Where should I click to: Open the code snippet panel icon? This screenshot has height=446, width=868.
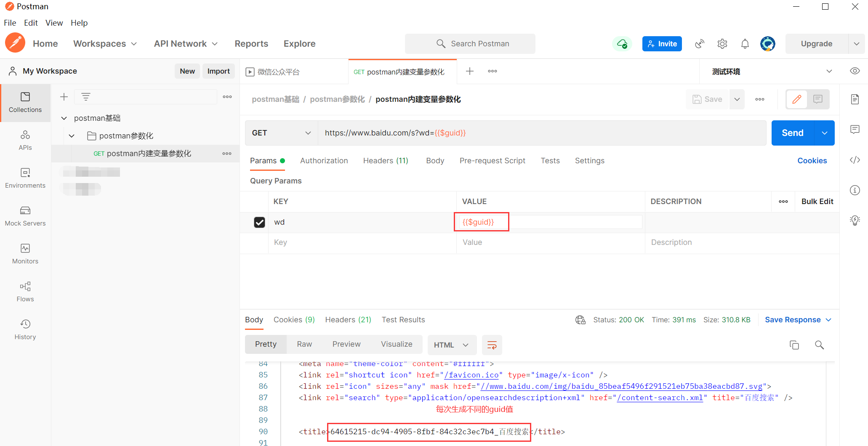coord(855,160)
